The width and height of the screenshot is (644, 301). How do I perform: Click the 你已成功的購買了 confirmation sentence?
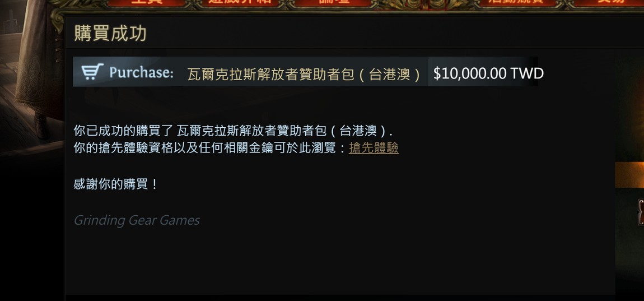pyautogui.click(x=233, y=131)
